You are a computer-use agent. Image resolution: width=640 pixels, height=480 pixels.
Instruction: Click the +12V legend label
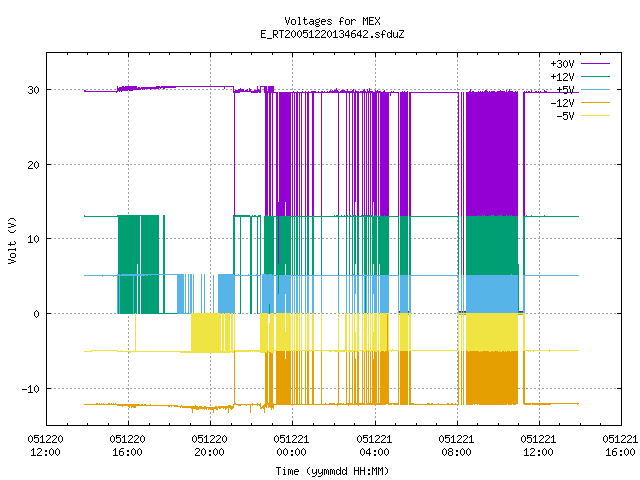point(562,77)
